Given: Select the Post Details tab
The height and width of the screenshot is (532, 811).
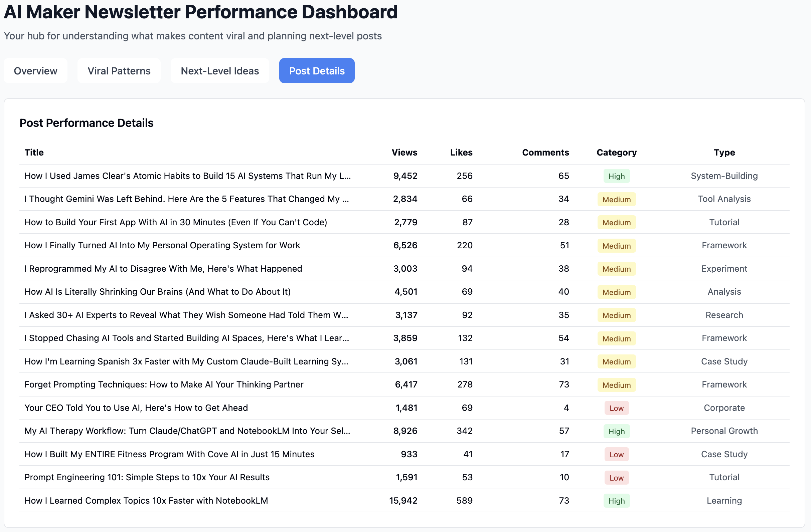Looking at the screenshot, I should click(x=317, y=71).
